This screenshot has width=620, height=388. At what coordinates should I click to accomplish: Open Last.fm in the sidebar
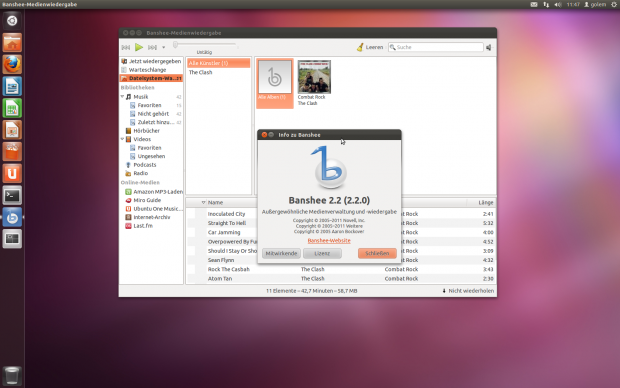tap(143, 226)
